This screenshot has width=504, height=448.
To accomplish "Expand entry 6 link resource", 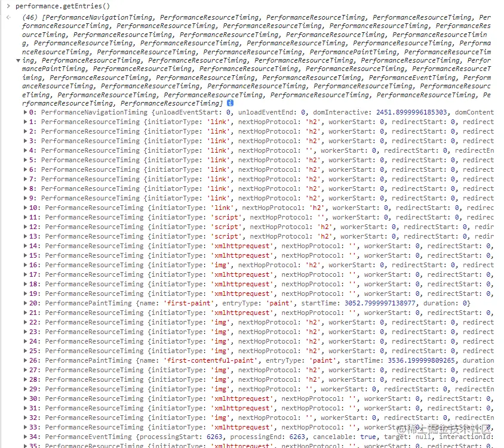I will (25, 169).
